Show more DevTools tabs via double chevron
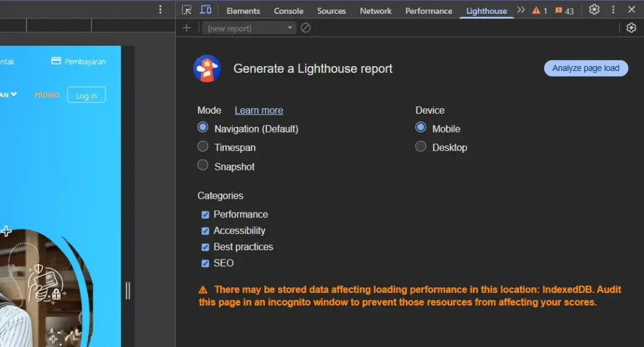The width and height of the screenshot is (644, 347). (521, 10)
